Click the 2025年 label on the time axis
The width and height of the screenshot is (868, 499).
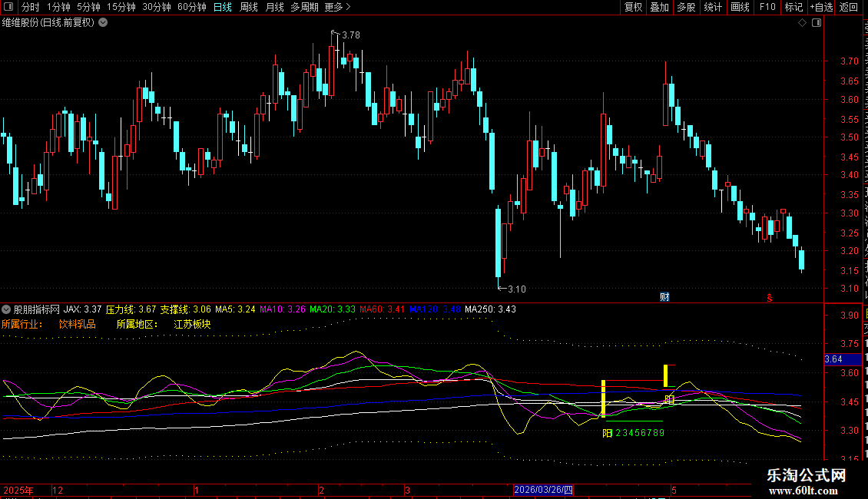(x=18, y=490)
